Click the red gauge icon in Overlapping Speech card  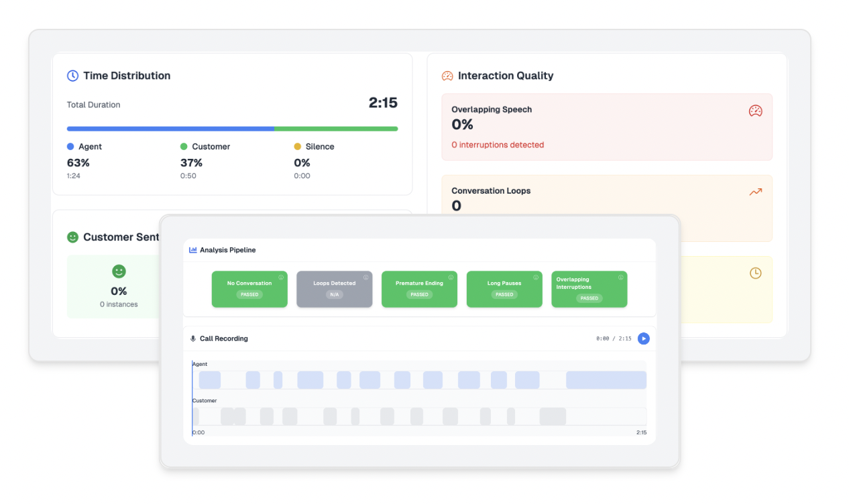coord(756,111)
